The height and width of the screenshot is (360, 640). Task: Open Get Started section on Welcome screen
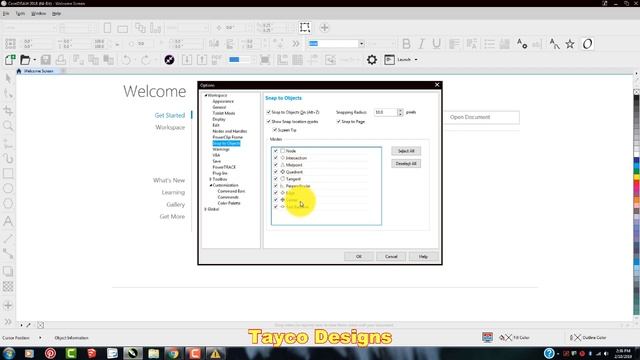(x=170, y=116)
